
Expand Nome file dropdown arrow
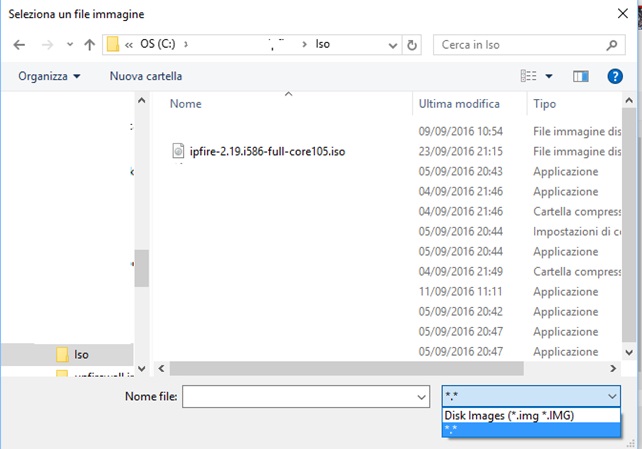coord(421,397)
